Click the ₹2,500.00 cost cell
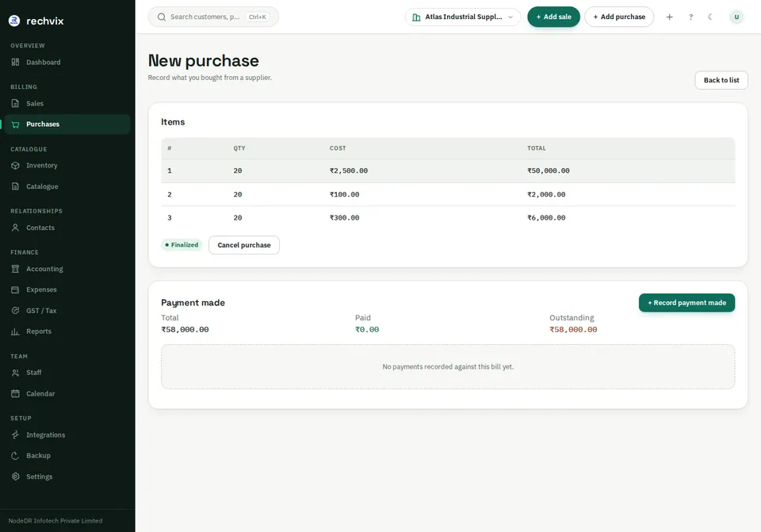Image resolution: width=761 pixels, height=532 pixels. 349,171
